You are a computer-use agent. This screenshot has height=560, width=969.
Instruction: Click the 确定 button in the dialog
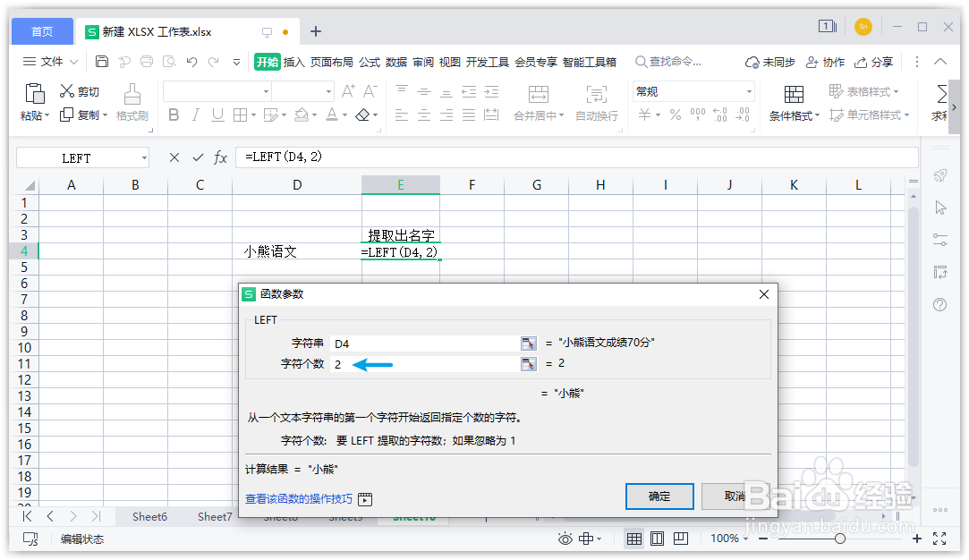click(659, 496)
